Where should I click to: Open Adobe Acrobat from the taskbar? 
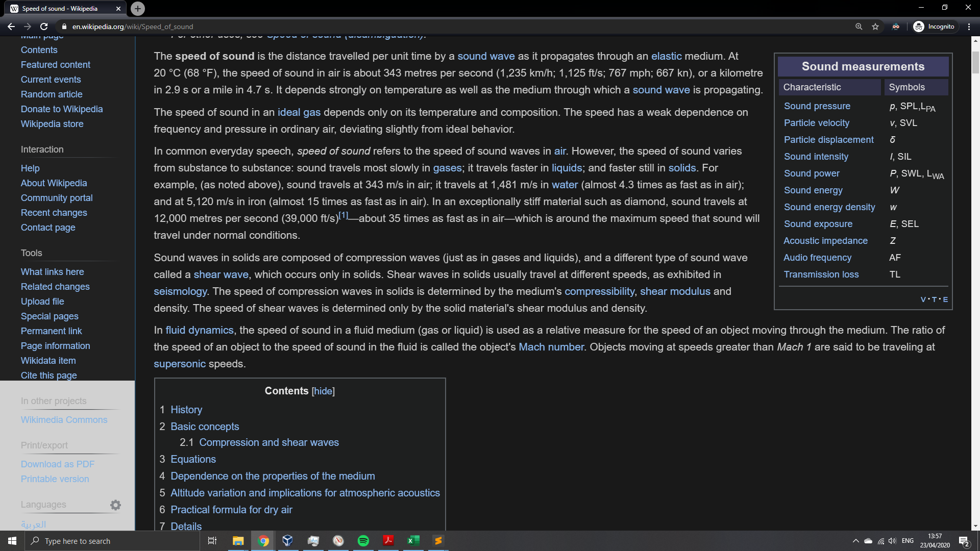pos(388,541)
